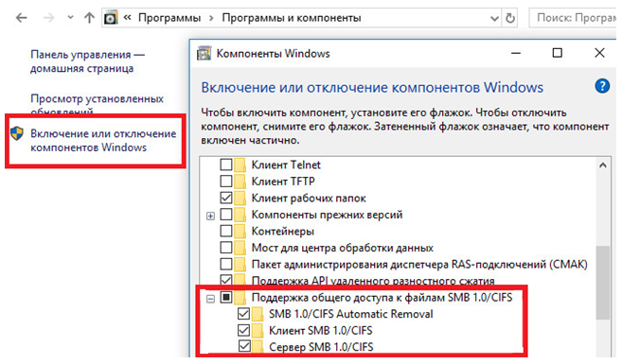This screenshot has width=622, height=364.
Task: Open the chevron between Программы breadcrumbs
Action: (x=211, y=18)
